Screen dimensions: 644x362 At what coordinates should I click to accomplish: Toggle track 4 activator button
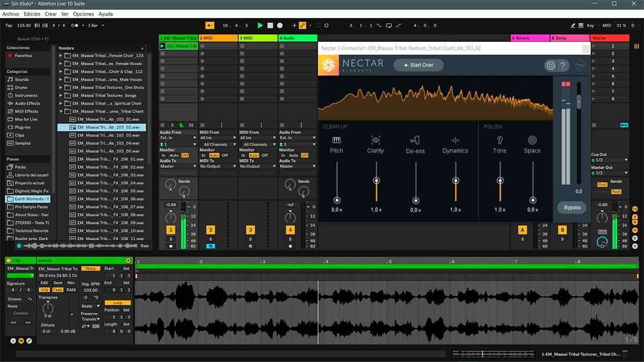(290, 230)
